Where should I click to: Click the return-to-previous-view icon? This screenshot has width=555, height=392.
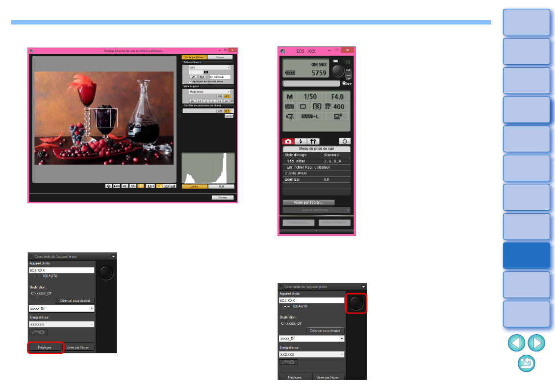[x=527, y=364]
